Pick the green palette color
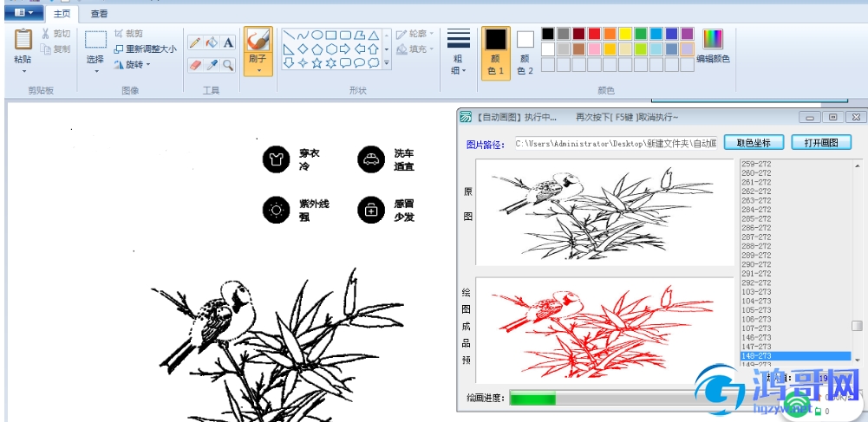Image resolution: width=868 pixels, height=422 pixels. [x=641, y=34]
